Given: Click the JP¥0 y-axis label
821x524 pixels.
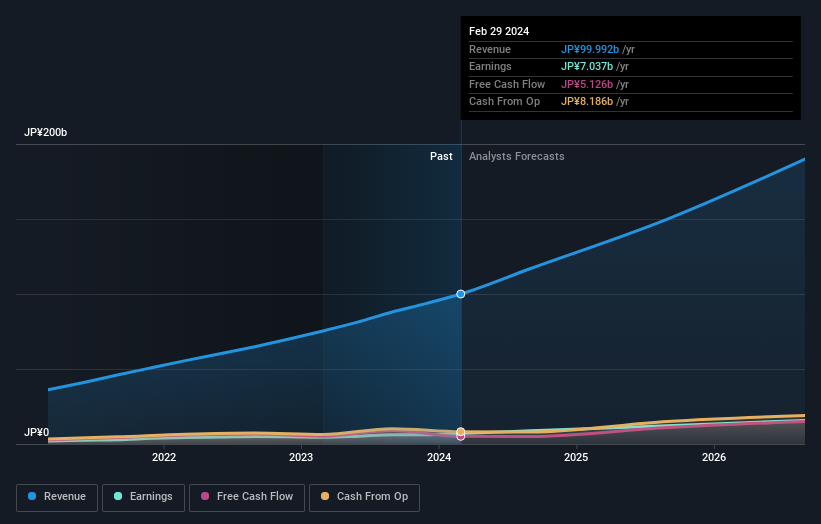Looking at the screenshot, I should point(37,432).
